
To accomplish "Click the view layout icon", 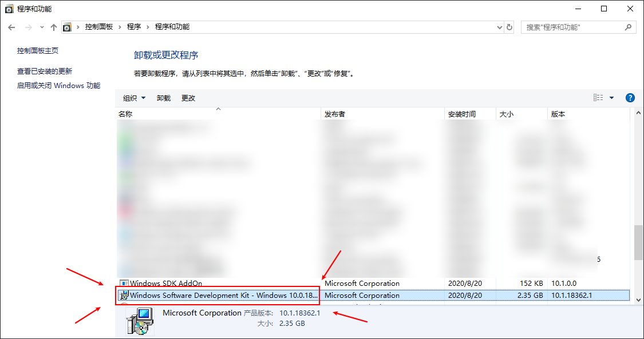I will pyautogui.click(x=598, y=98).
